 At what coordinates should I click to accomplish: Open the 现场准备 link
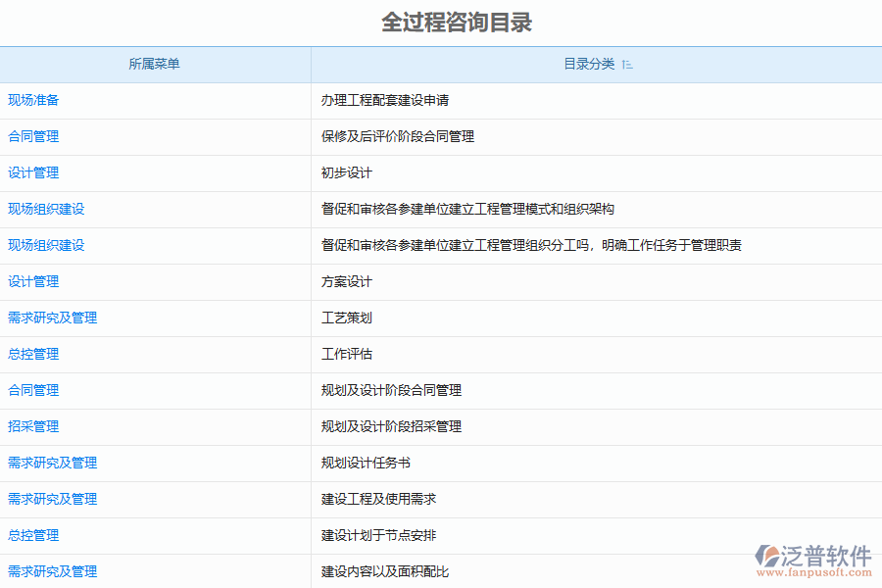click(x=33, y=100)
